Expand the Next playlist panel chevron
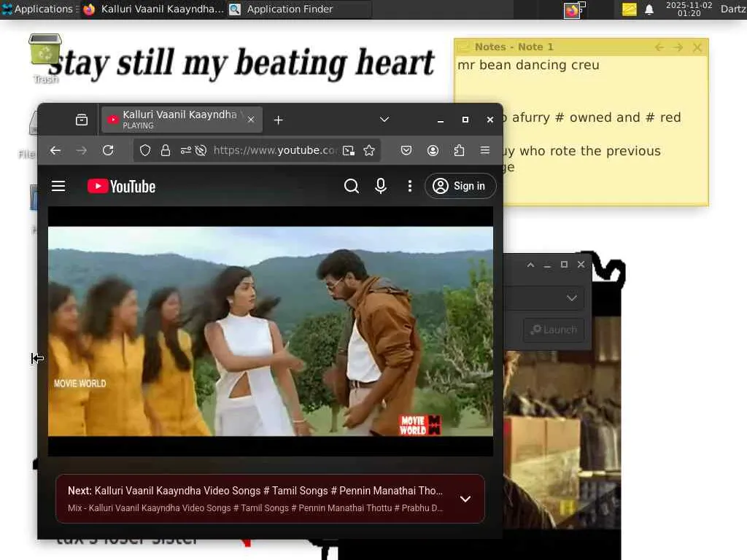The image size is (747, 560). point(465,499)
